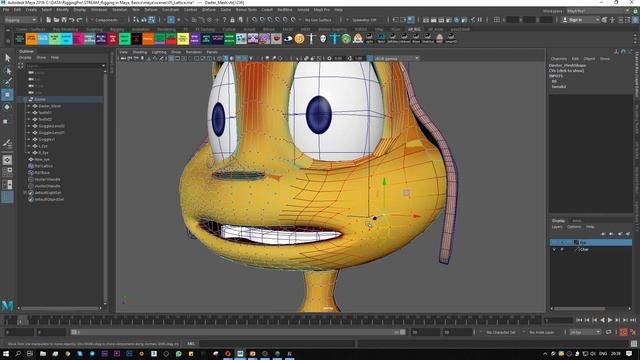This screenshot has width=640, height=360.
Task: Toggle playback loop mode button
Action: (609, 332)
